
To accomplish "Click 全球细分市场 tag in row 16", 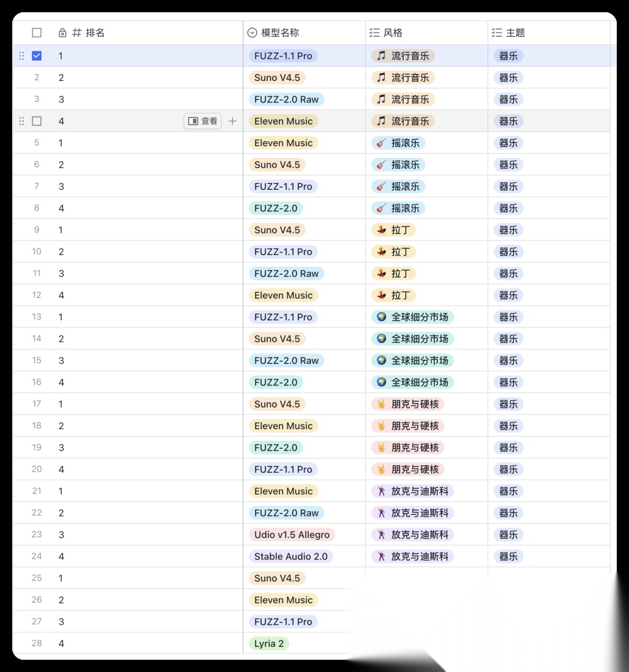I will (412, 382).
